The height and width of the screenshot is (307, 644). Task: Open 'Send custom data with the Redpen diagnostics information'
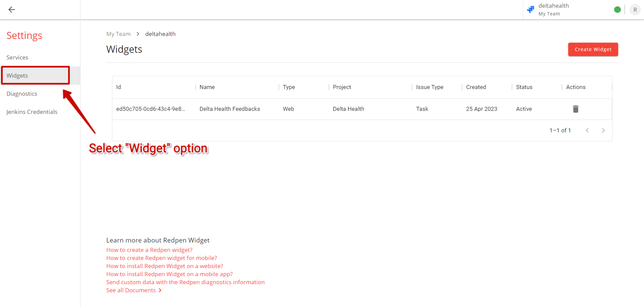[185, 282]
